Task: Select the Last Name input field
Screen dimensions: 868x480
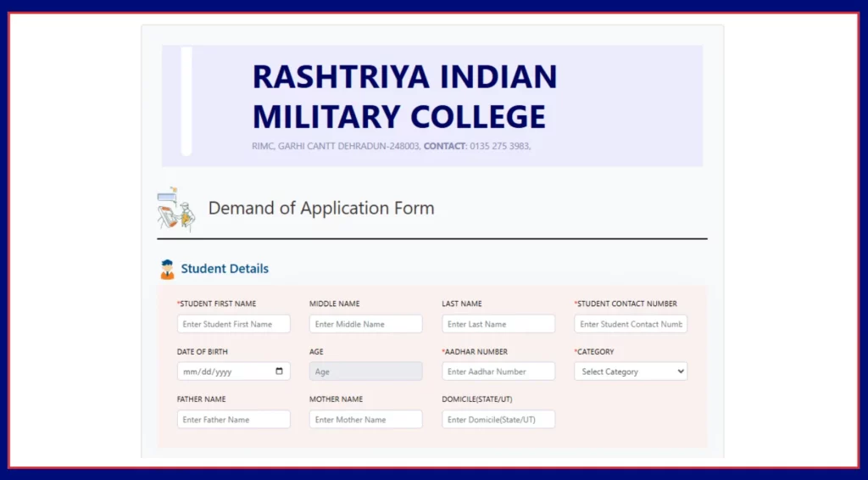Action: coord(498,324)
